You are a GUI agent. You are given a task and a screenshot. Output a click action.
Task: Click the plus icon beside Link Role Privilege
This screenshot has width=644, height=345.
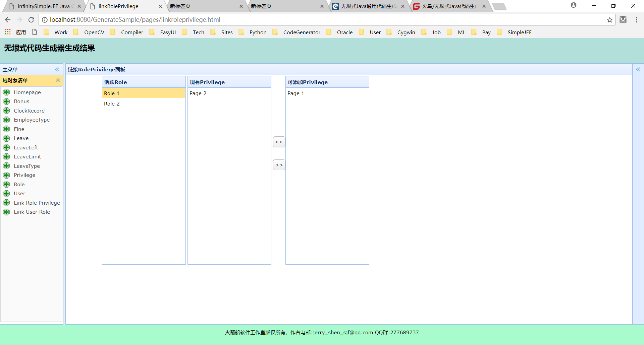[x=6, y=203]
